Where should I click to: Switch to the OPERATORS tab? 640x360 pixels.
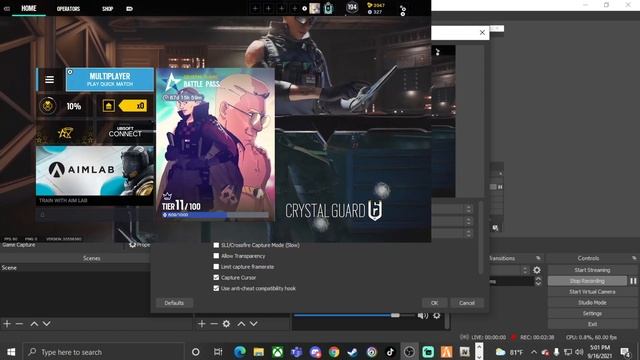point(68,9)
